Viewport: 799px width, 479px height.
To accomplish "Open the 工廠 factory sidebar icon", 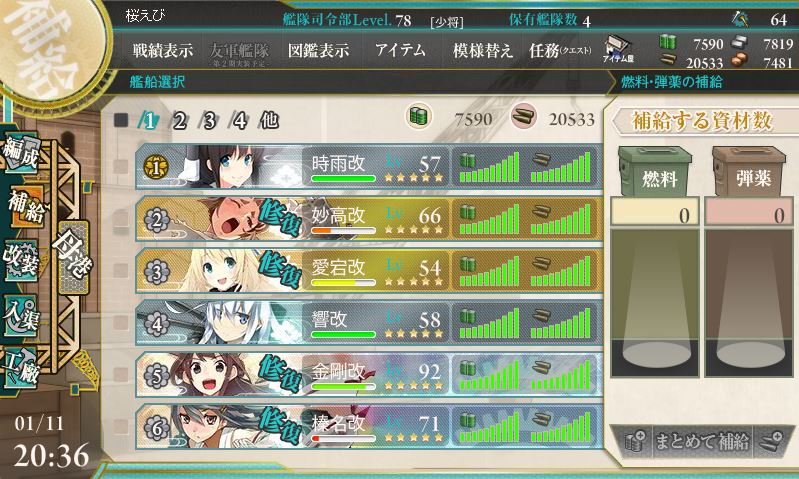I will pos(20,368).
